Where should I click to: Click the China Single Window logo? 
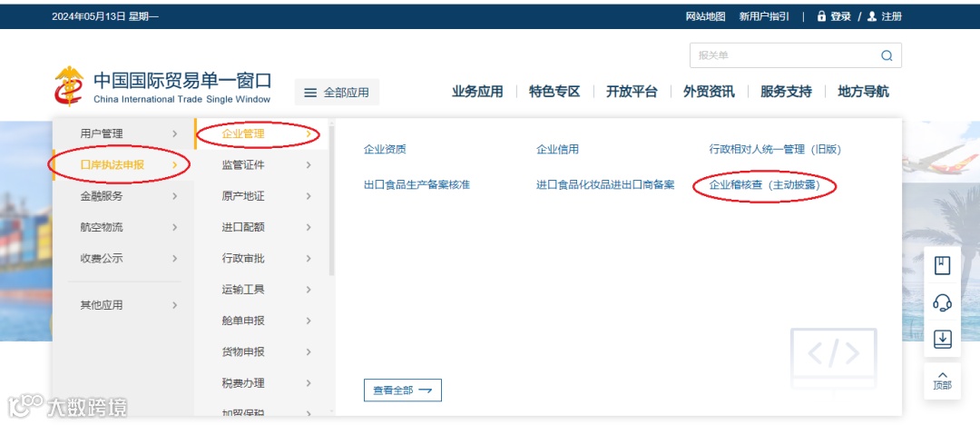click(162, 87)
